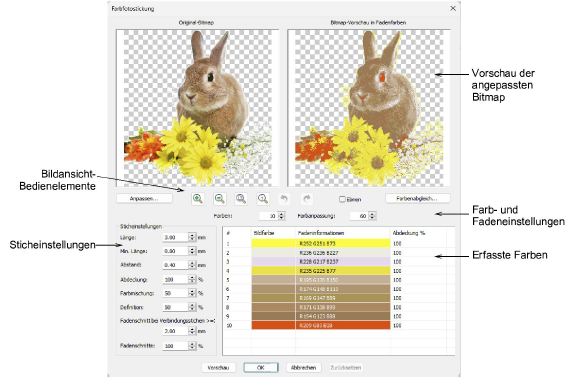Image resolution: width=572 pixels, height=392 pixels.
Task: Click the Zurücksetzen button
Action: 346,368
